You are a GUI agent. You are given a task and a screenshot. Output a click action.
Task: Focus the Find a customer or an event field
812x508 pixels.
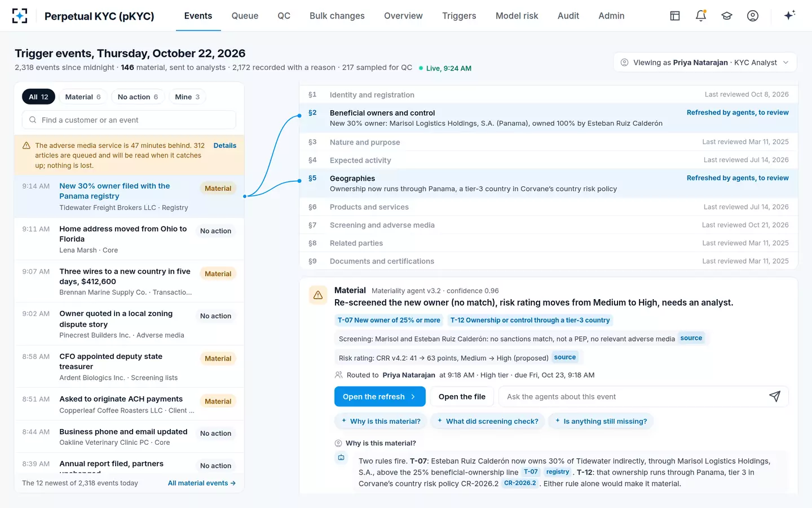pyautogui.click(x=129, y=120)
